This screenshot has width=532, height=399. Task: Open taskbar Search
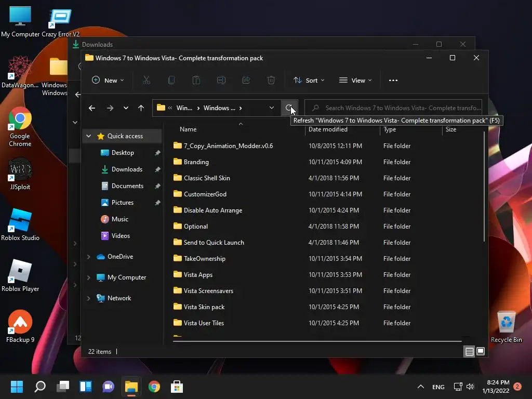point(40,387)
